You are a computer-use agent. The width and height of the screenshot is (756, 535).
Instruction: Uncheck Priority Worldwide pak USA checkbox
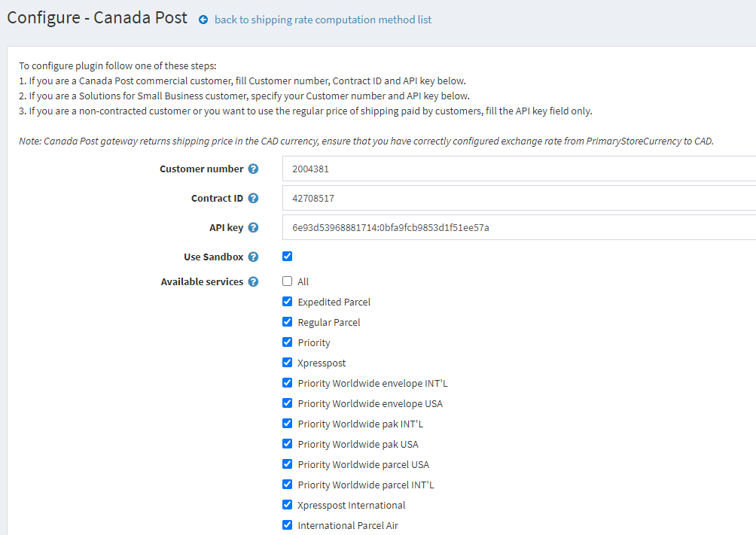tap(288, 443)
